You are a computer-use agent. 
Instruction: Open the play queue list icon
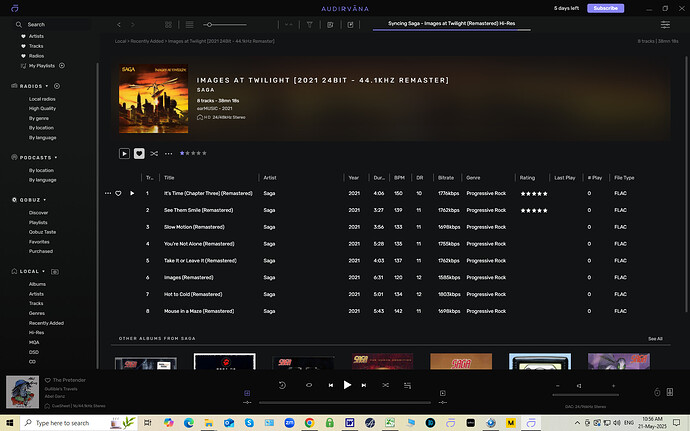point(407,386)
